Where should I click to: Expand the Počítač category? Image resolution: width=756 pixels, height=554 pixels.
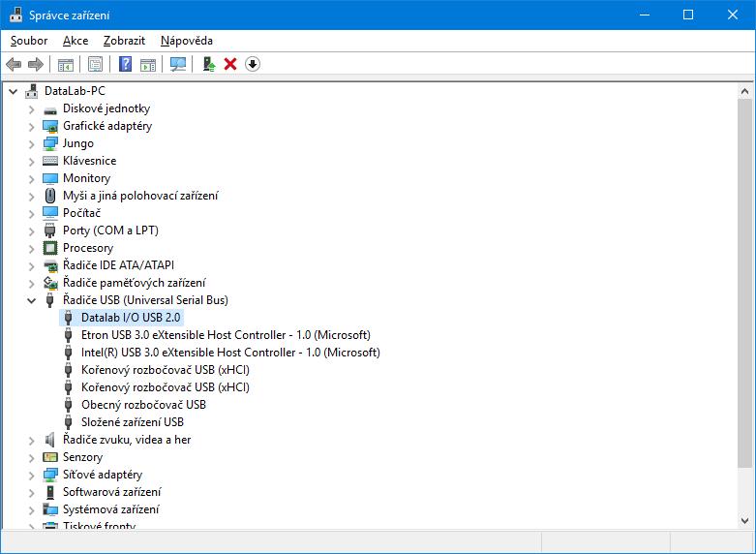point(32,213)
